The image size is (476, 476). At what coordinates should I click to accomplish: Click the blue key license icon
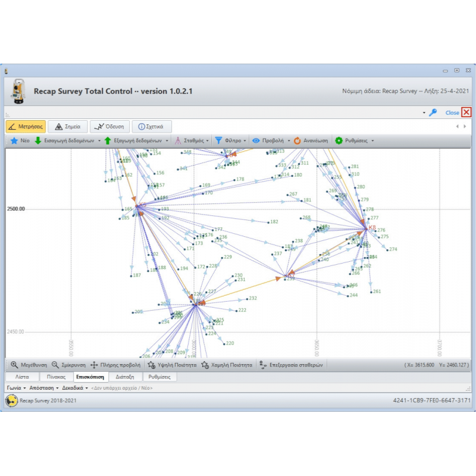tap(433, 112)
